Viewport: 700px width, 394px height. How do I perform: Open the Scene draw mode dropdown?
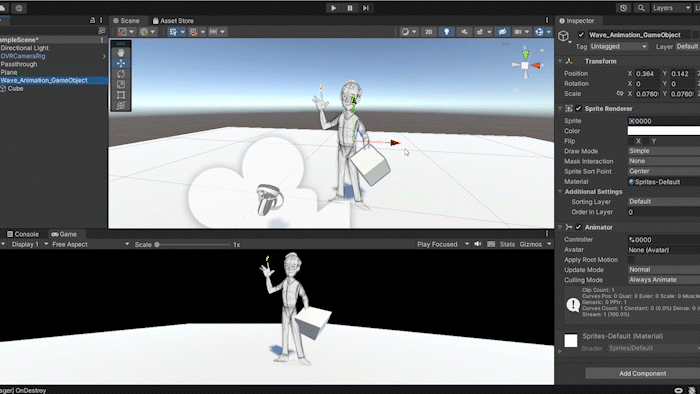pyautogui.click(x=408, y=32)
